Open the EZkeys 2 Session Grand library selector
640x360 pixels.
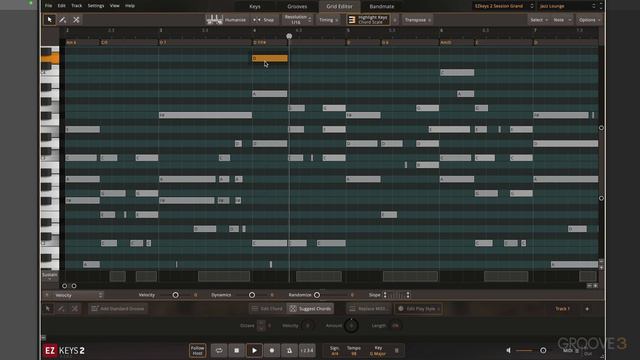[503, 6]
